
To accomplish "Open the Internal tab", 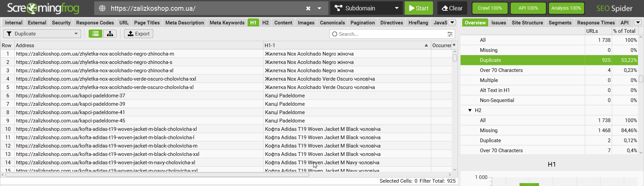I will pyautogui.click(x=14, y=22).
